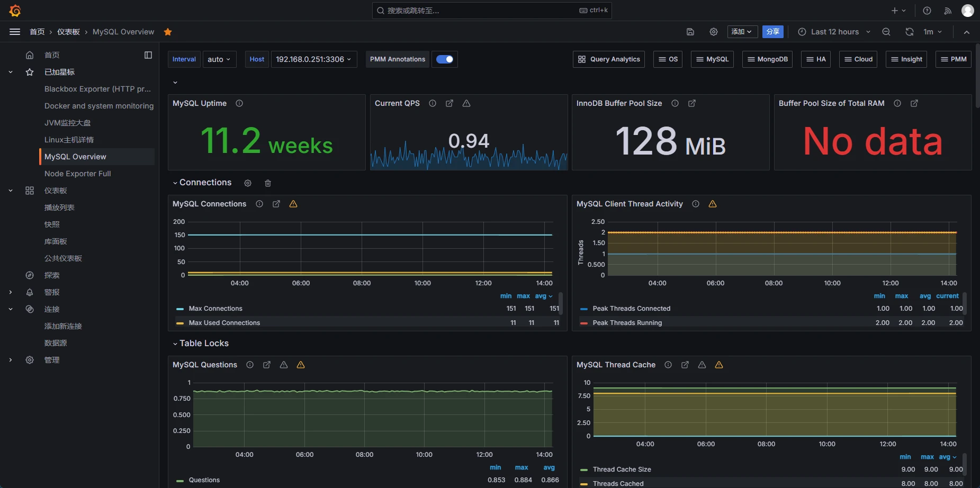The image size is (980, 488).
Task: Open Blackbox Exporter dashboard in sidebar
Action: coord(97,89)
